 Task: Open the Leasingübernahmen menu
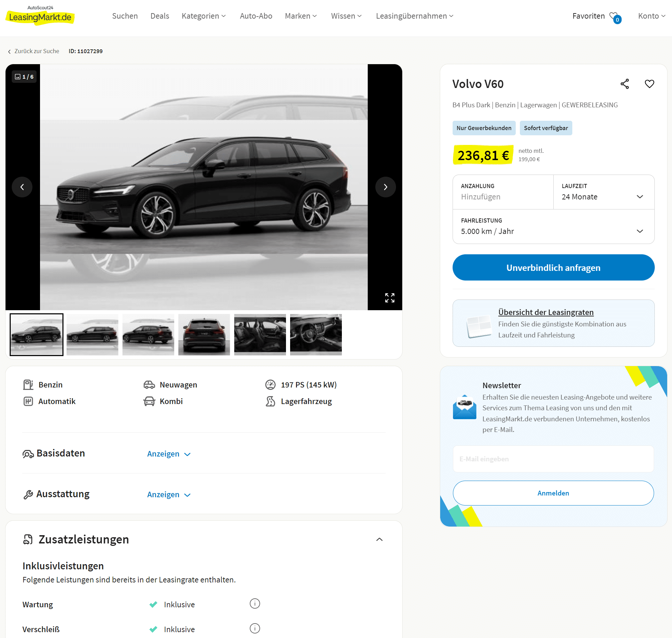[415, 16]
